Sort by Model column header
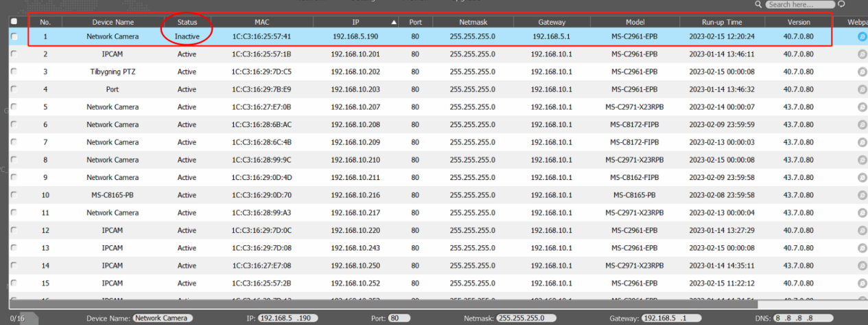The height and width of the screenshot is (325, 868). (635, 22)
